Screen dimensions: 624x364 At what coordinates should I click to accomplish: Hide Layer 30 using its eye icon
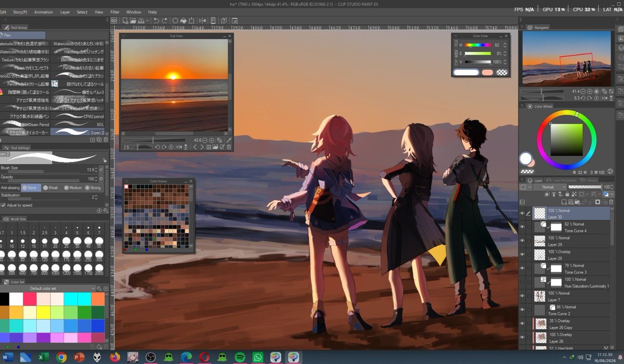coord(523,213)
